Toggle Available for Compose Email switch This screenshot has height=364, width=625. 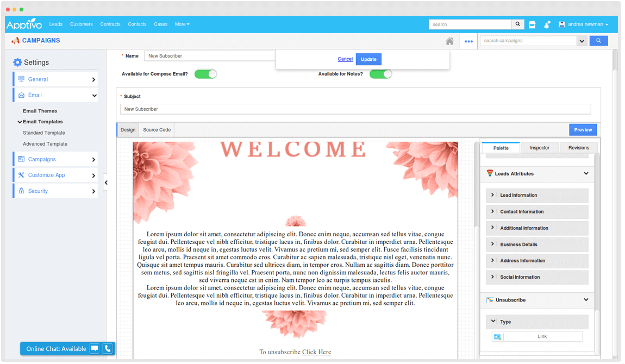(x=205, y=74)
